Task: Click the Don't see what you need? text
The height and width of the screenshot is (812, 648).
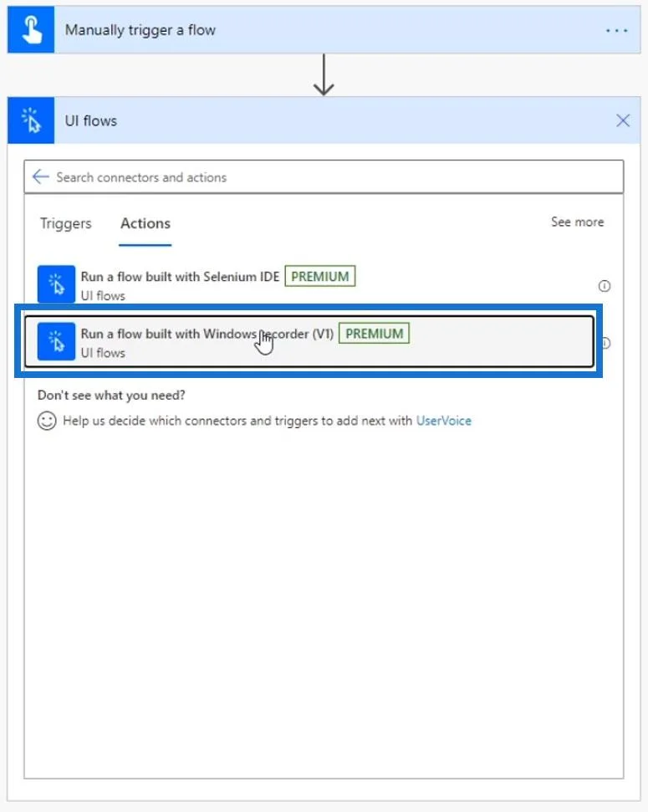Action: [111, 395]
